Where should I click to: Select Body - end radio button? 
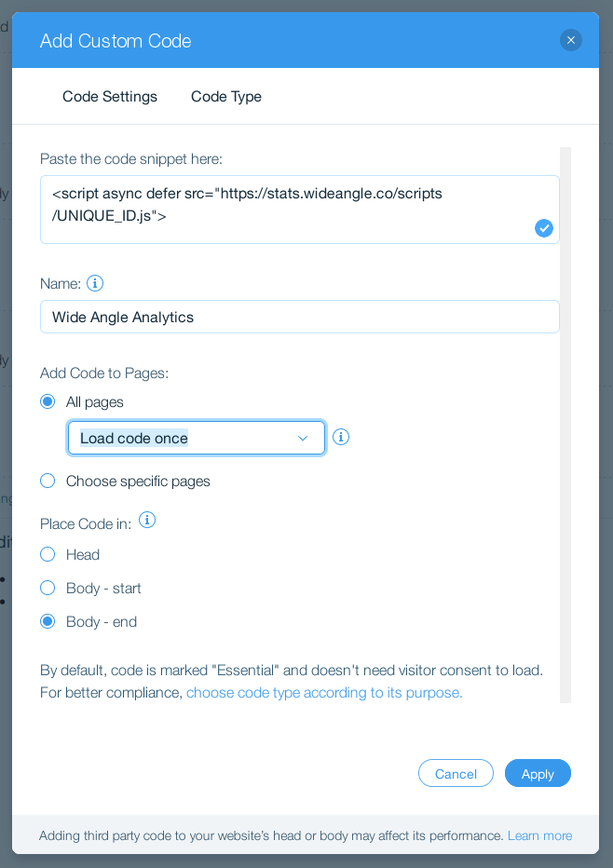[48, 621]
